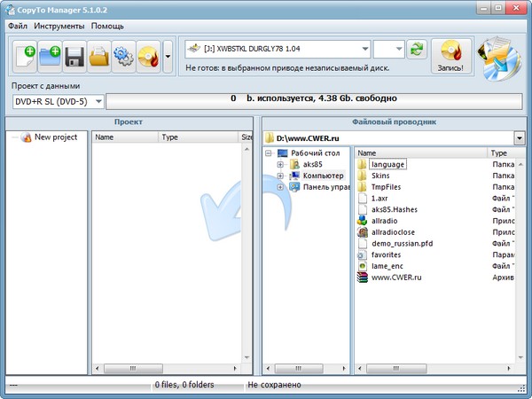Screen dimensions: 532x399
Task: Open the DVD+R SL disc type dropdown
Action: point(98,102)
